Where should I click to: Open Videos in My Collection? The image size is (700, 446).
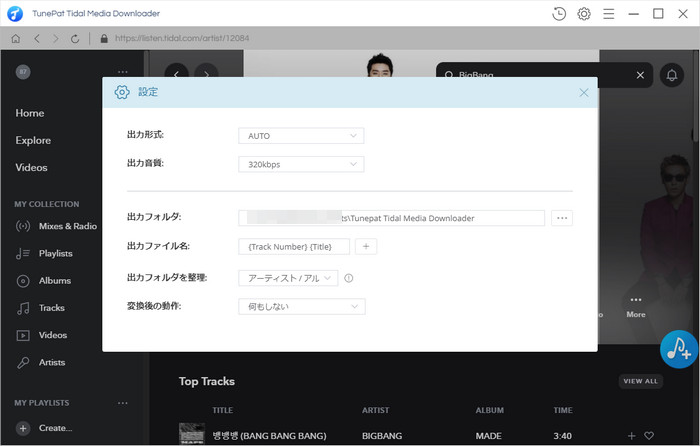[42, 335]
